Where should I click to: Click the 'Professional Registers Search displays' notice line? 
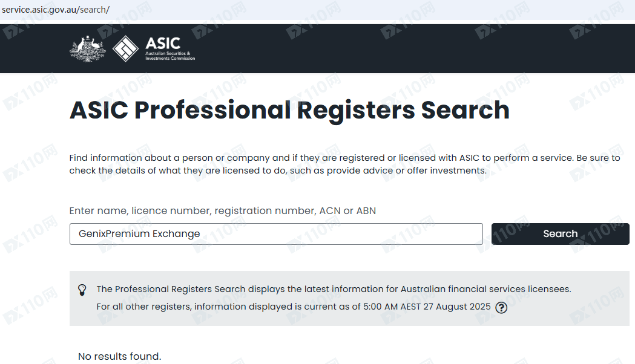pos(334,289)
